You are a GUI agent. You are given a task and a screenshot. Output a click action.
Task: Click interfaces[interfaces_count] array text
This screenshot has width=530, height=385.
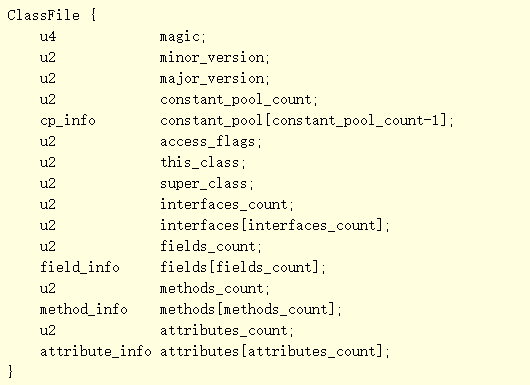click(271, 225)
